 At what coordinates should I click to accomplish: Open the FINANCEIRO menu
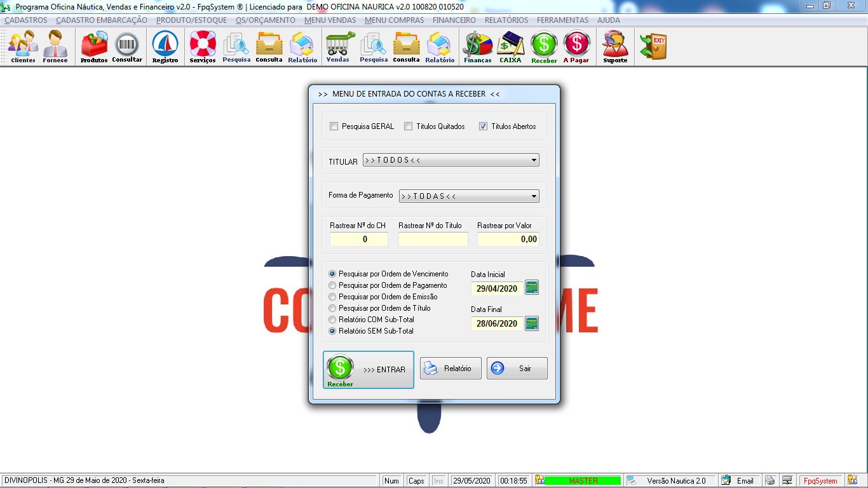click(x=454, y=20)
